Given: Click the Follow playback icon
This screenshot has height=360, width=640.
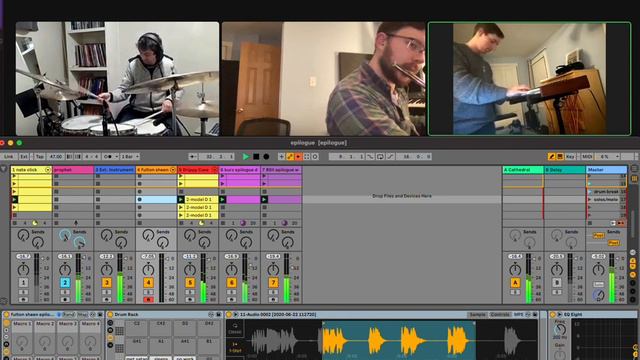Looking at the screenshot, I should coord(193,156).
